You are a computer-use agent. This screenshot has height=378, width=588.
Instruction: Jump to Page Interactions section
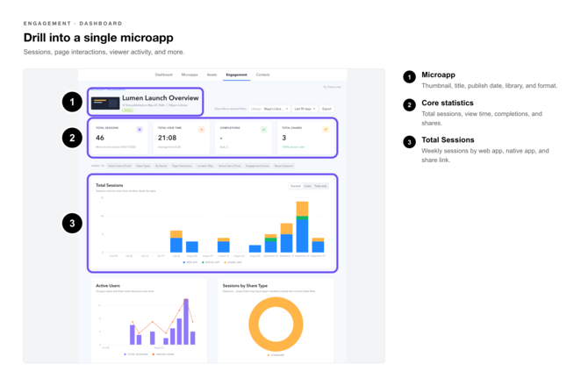[182, 166]
